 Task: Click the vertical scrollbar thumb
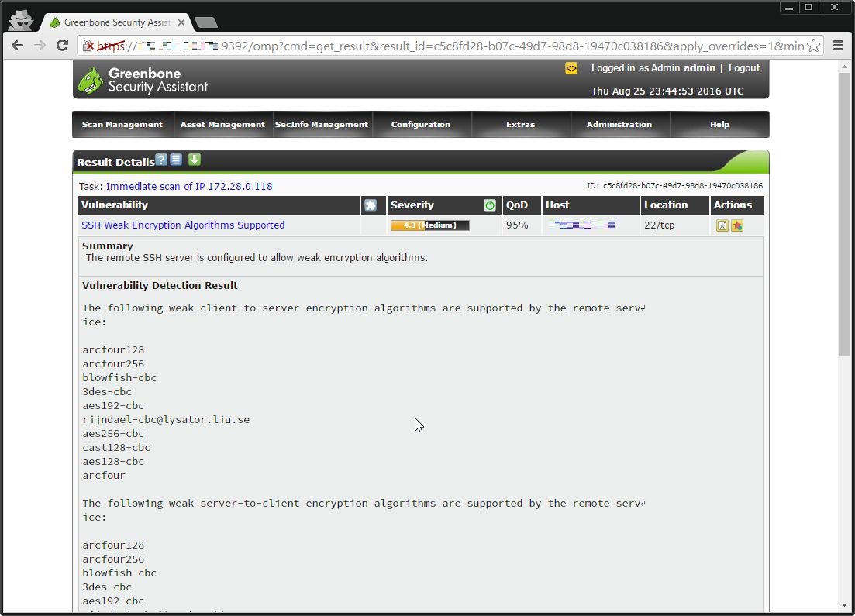[845, 214]
